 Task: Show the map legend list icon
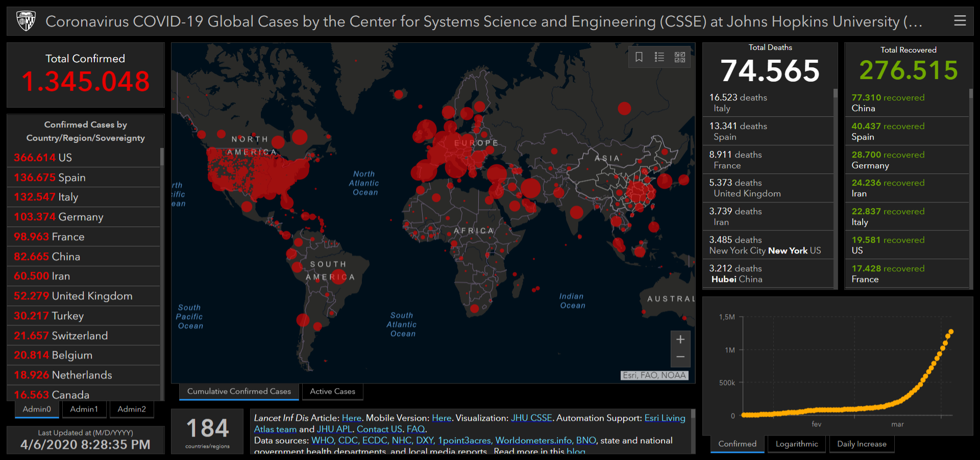coord(659,57)
